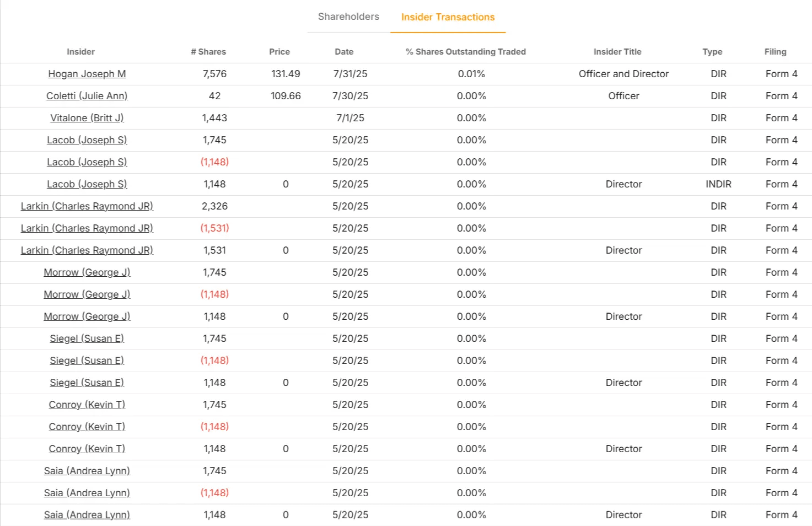Click Larkin link in the 2,326 shares row
This screenshot has height=526, width=812.
tap(87, 206)
